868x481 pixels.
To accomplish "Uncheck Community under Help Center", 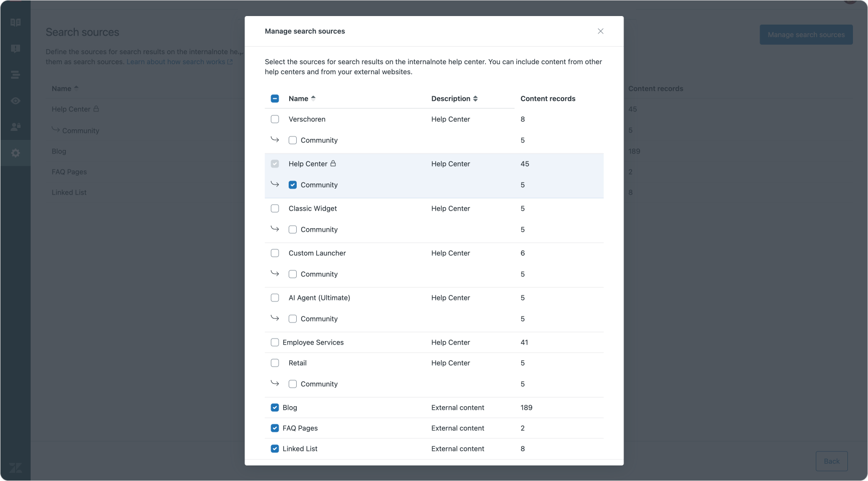I will click(x=293, y=185).
